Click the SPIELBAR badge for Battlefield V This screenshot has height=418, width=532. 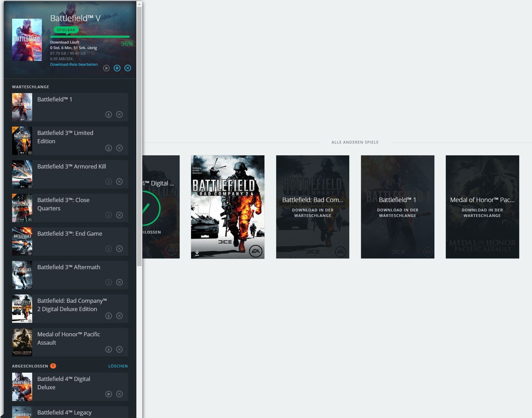[66, 30]
